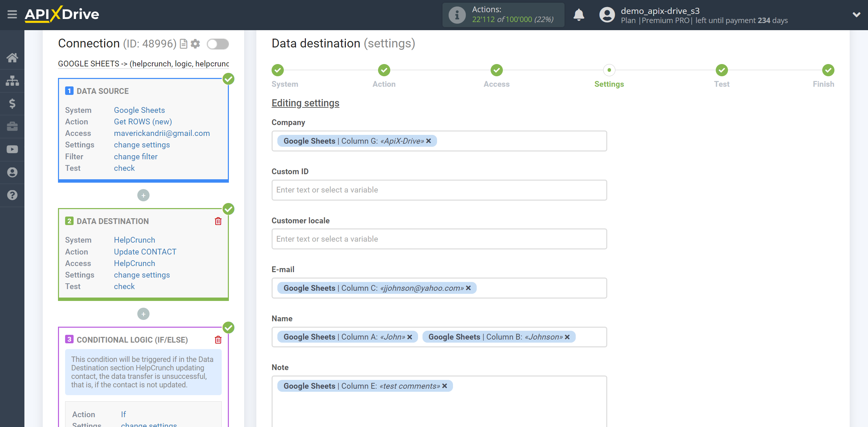Open connection notes document icon
868x427 pixels.
[x=183, y=44]
